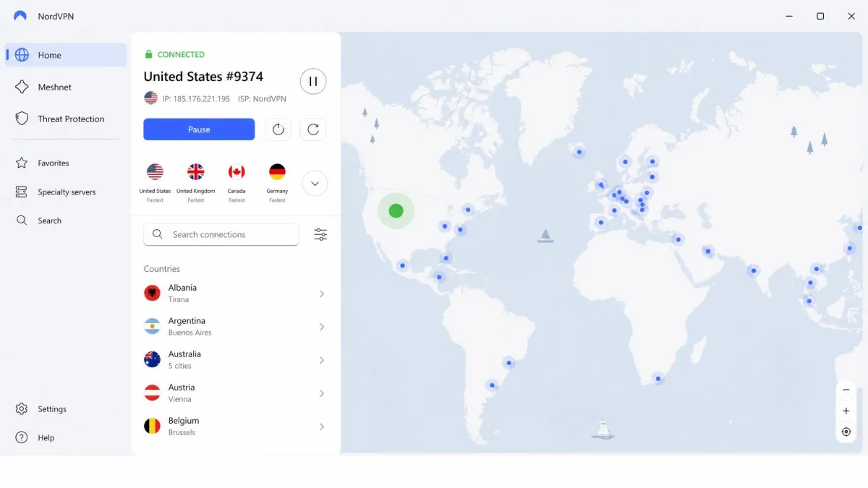Expand the recent connections chevron
The height and width of the screenshot is (488, 868).
pyautogui.click(x=315, y=184)
